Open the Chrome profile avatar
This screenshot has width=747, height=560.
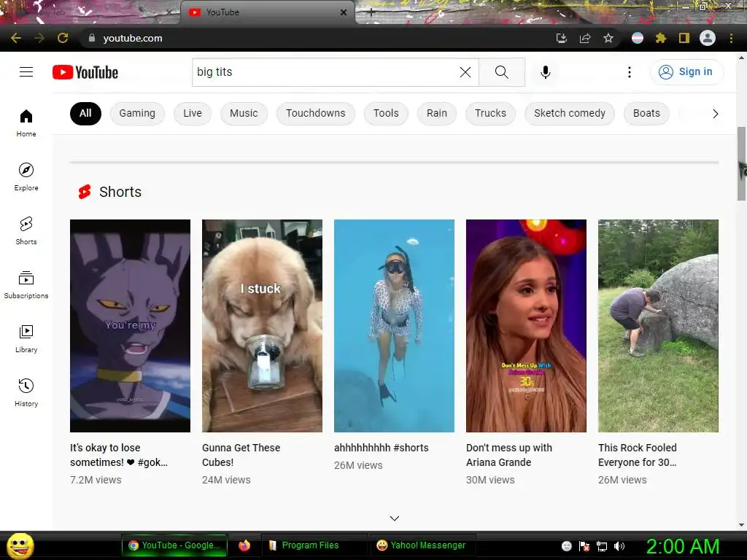[708, 38]
